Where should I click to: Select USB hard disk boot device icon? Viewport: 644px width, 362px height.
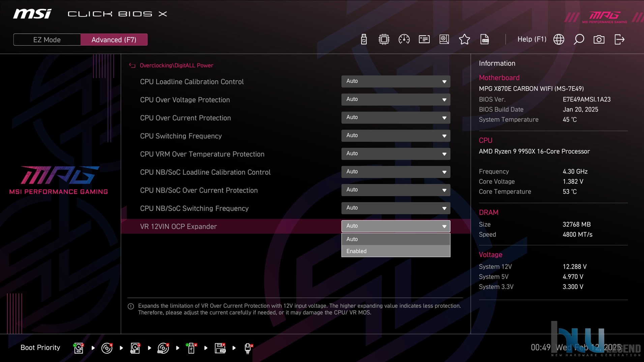click(x=135, y=348)
